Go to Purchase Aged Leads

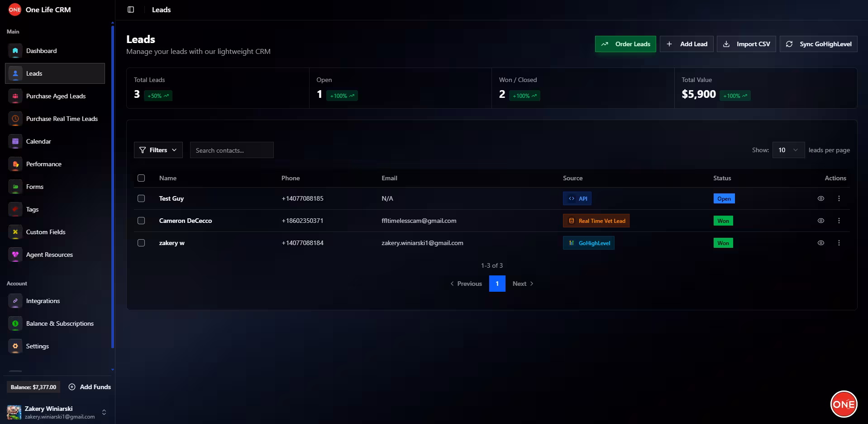point(56,96)
